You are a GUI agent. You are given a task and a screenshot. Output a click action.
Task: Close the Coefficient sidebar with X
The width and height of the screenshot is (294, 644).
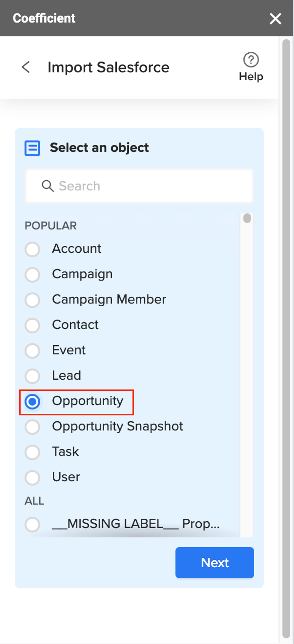(275, 19)
